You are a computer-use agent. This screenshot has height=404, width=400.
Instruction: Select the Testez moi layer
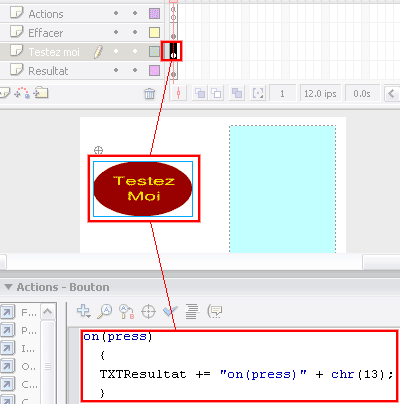click(54, 52)
